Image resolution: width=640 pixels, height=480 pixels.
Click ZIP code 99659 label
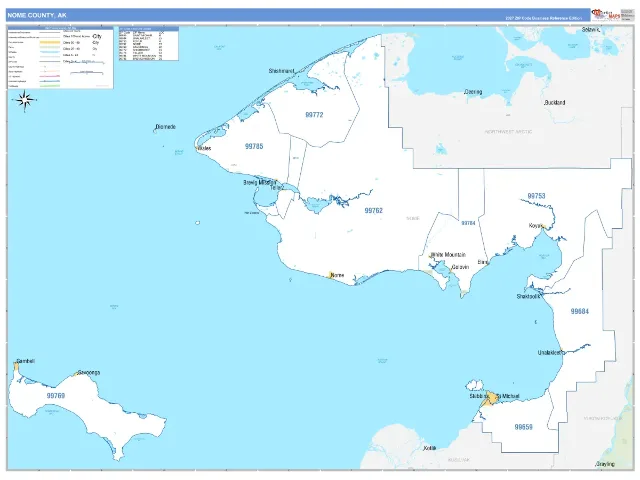[523, 427]
